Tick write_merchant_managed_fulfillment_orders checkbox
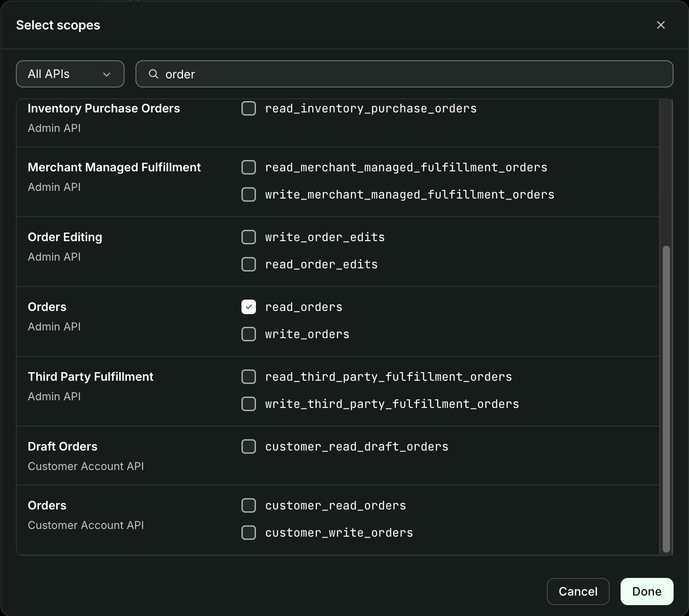 point(249,194)
